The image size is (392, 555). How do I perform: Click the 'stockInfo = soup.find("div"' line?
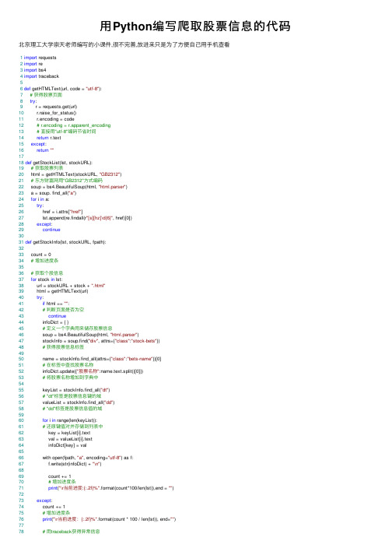click(101, 341)
